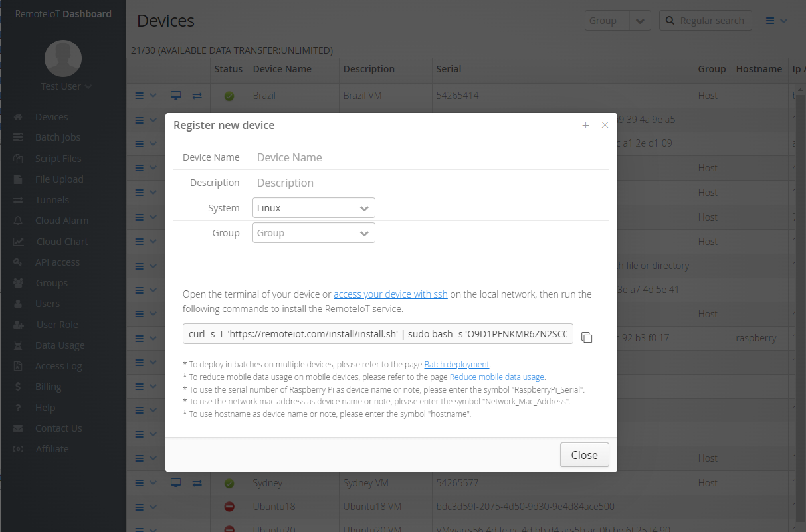Go to Batch Jobs in the sidebar

pos(57,137)
